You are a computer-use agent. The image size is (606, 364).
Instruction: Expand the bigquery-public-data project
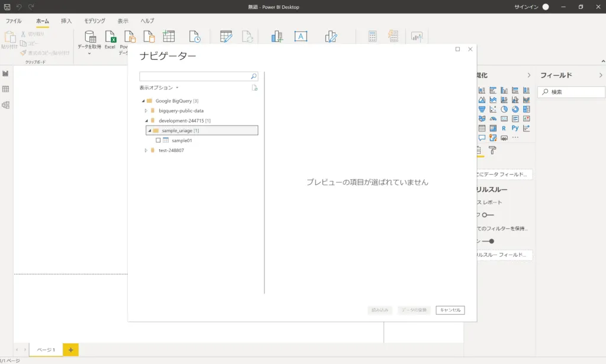point(146,111)
